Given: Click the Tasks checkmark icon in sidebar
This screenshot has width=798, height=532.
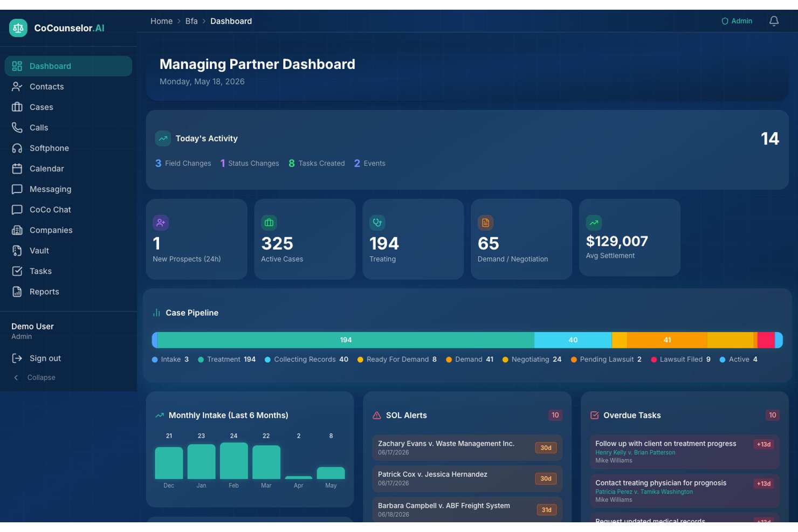Looking at the screenshot, I should (17, 271).
